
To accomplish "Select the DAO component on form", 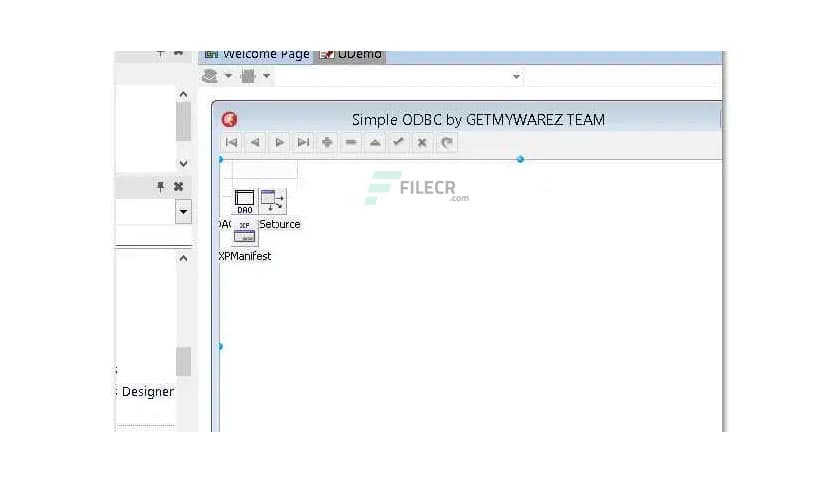I will click(x=244, y=201).
